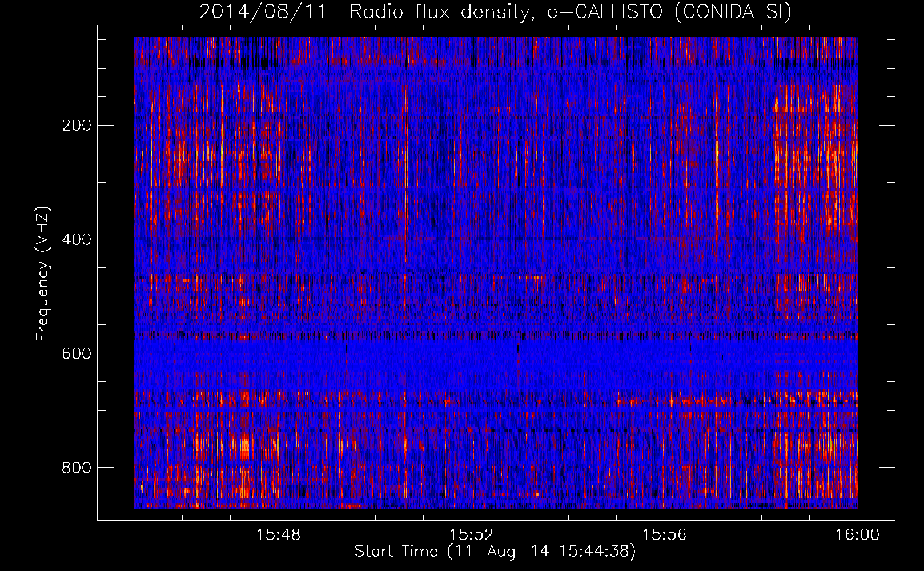Screen dimensions: 924x571
Task: Click the plot title "2014/08/11 Radio flux density, e-CALLISTO (CONIDA_SI)"
Action: coord(495,11)
